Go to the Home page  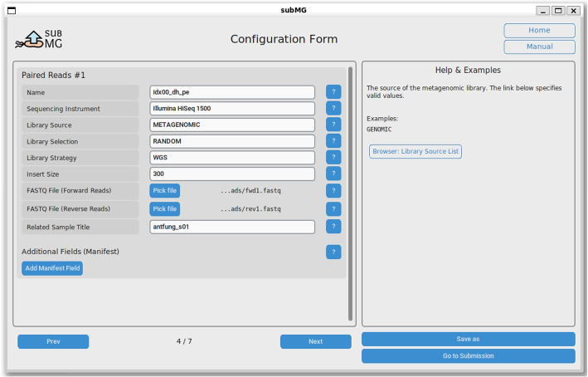tap(539, 31)
